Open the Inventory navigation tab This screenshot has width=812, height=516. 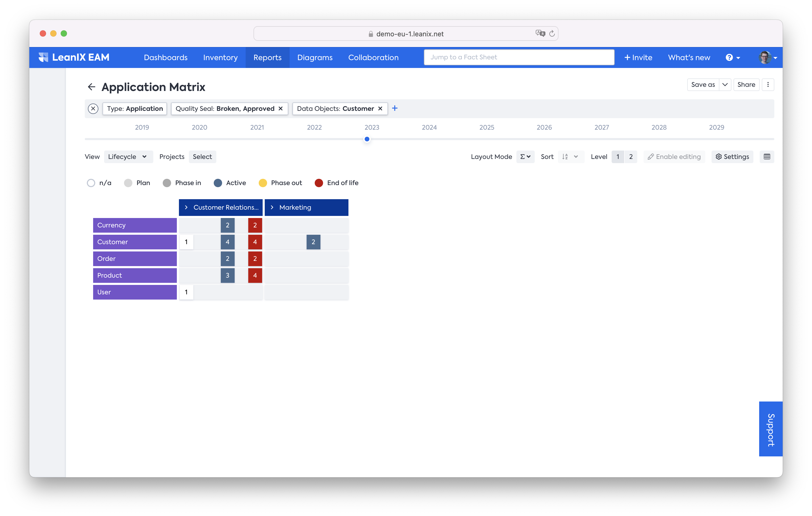[220, 58]
